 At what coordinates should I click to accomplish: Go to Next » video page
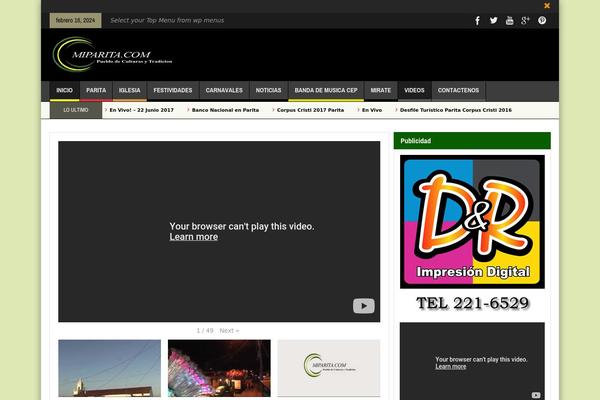tap(229, 331)
